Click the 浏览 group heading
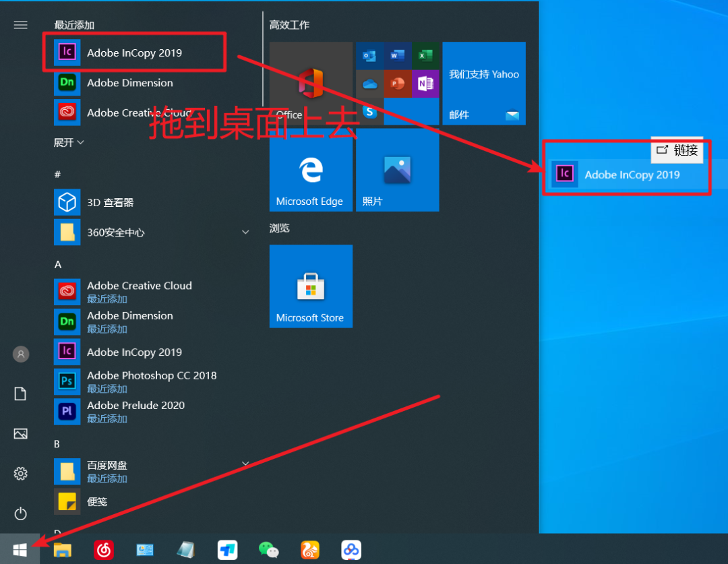This screenshot has height=564, width=728. 280,228
